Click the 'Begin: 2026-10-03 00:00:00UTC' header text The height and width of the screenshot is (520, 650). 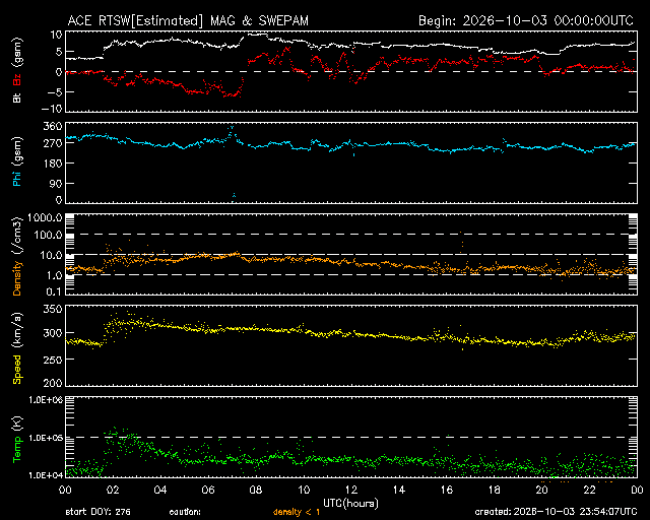[526, 21]
